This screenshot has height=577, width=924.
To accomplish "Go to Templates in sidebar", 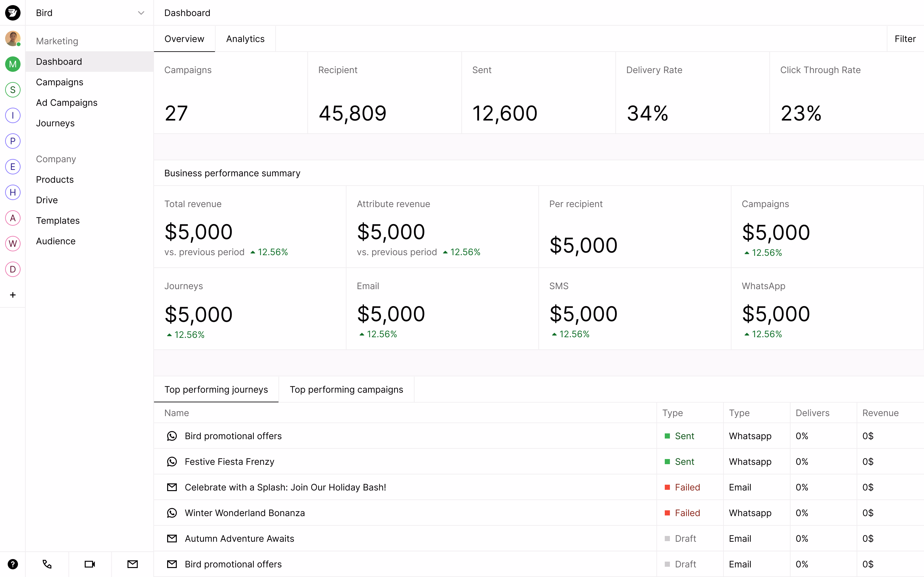I will (58, 221).
